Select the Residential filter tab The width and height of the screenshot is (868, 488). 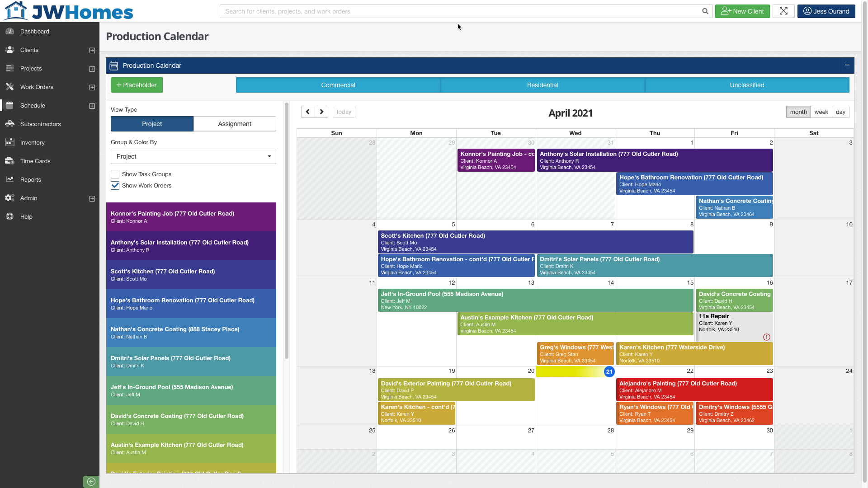[x=542, y=85]
